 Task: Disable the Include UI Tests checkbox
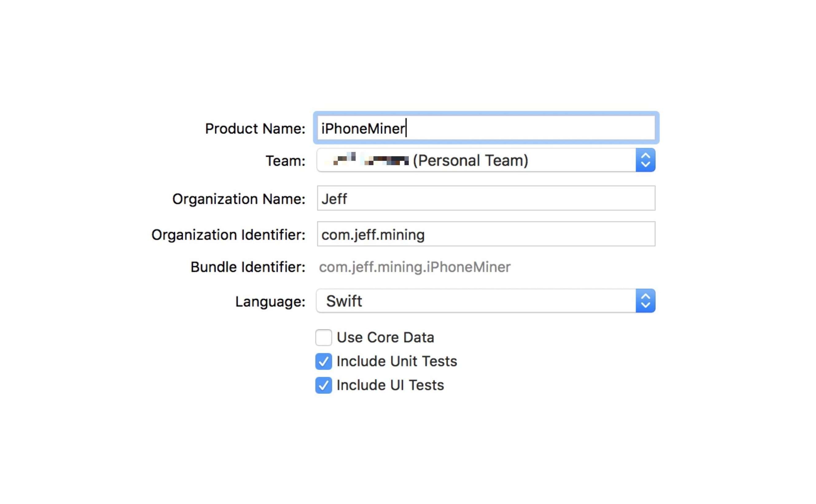[x=323, y=386]
